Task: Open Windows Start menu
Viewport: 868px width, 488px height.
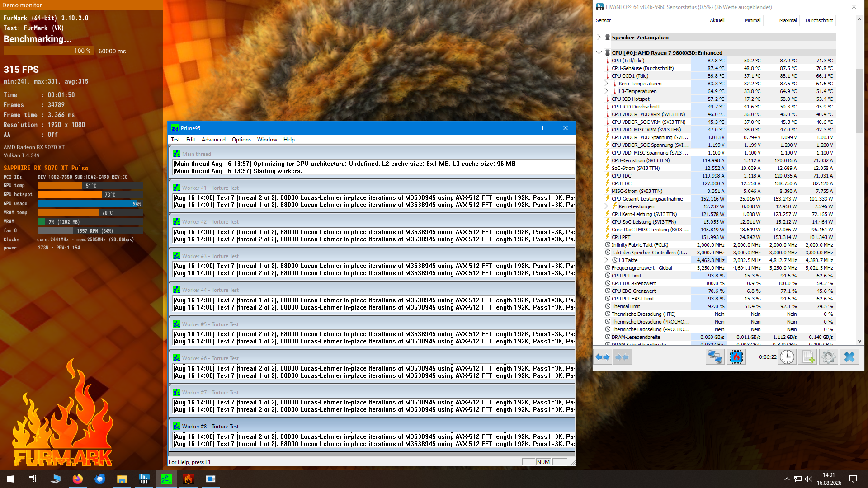Action: (11, 479)
